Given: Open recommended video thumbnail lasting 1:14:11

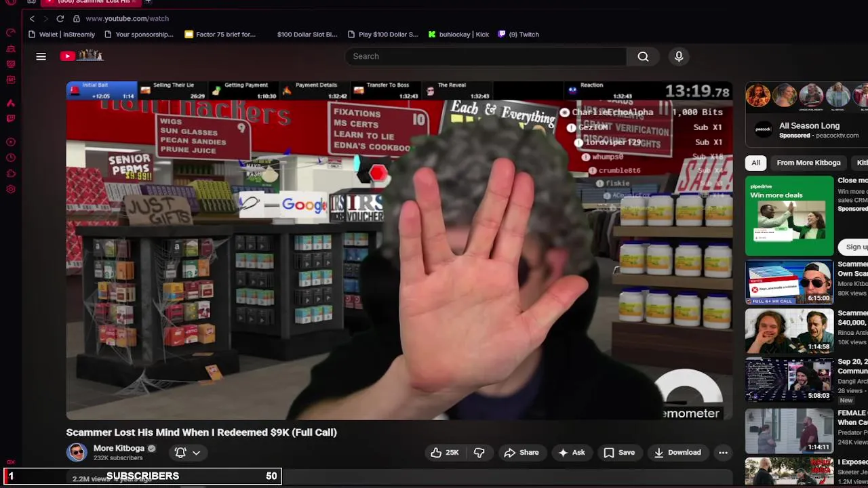Looking at the screenshot, I should click(x=789, y=431).
